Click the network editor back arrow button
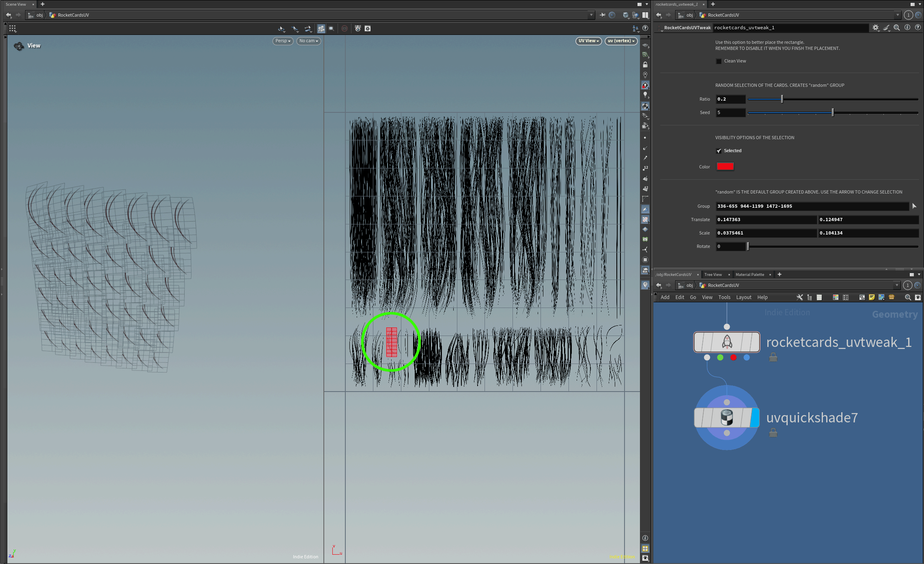924x564 pixels. point(659,285)
